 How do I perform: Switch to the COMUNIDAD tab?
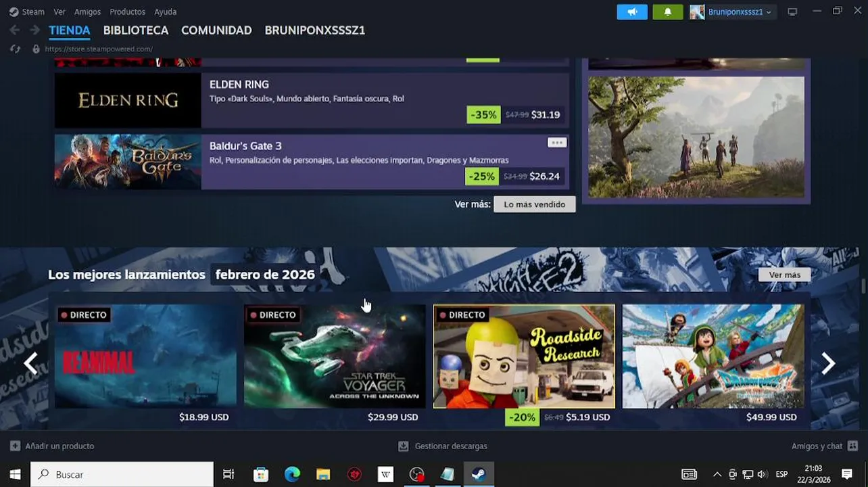[x=216, y=30]
